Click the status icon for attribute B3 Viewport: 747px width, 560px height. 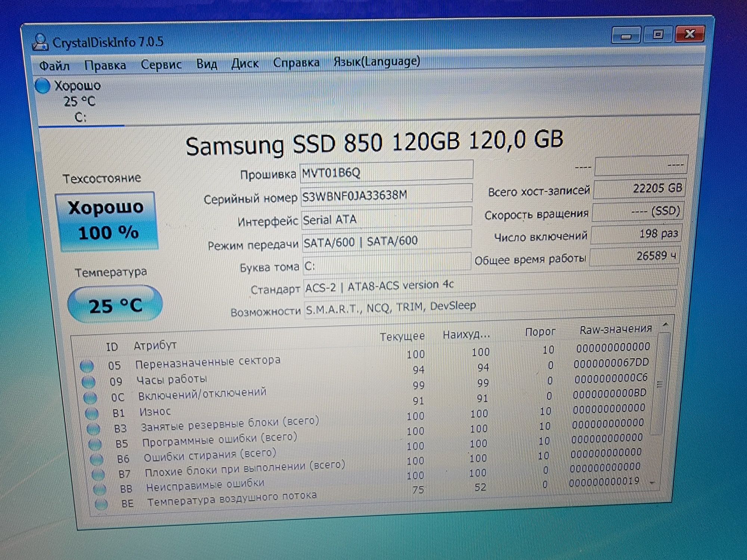(93, 429)
